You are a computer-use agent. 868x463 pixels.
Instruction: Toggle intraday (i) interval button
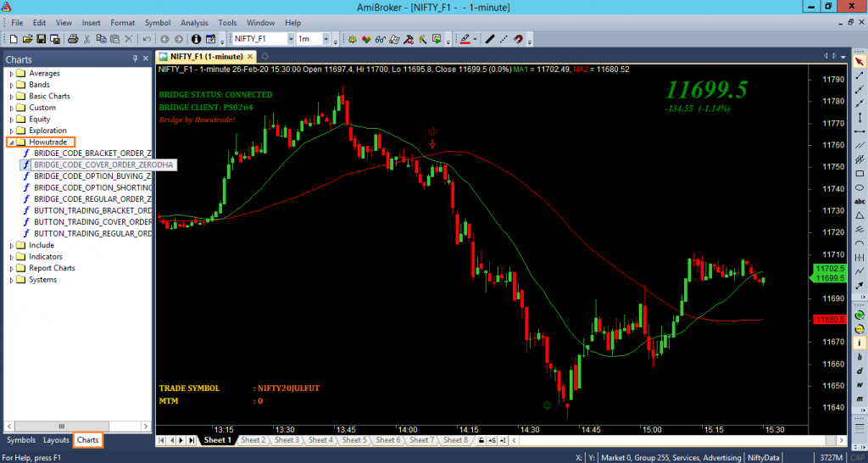click(x=860, y=343)
